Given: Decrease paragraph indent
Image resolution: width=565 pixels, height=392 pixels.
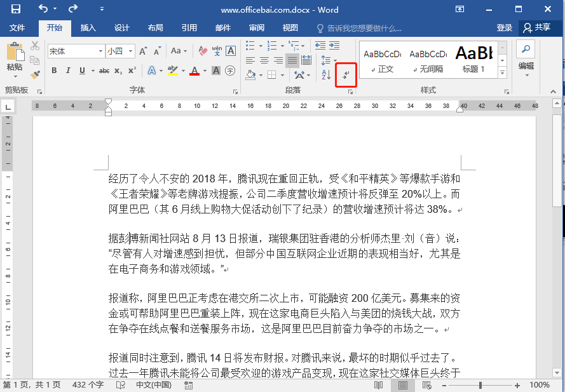Looking at the screenshot, I should (x=320, y=45).
